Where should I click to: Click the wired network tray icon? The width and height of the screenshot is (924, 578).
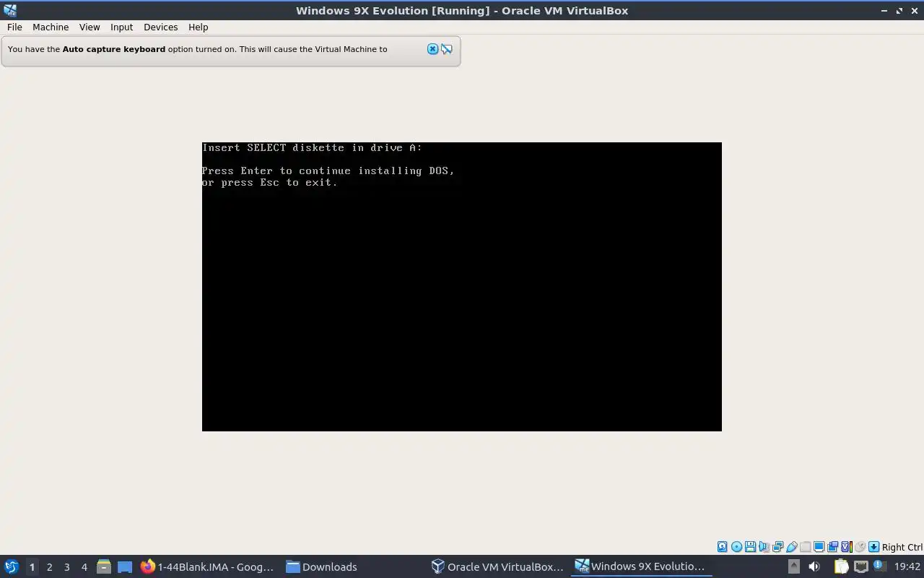coord(860,566)
